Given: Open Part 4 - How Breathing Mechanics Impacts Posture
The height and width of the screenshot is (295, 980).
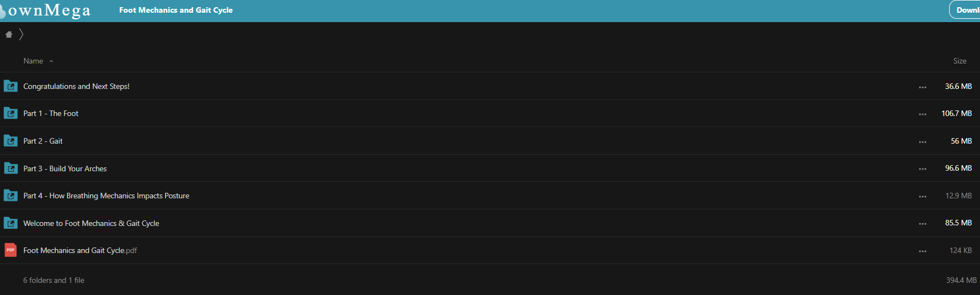Looking at the screenshot, I should pyautogui.click(x=106, y=196).
